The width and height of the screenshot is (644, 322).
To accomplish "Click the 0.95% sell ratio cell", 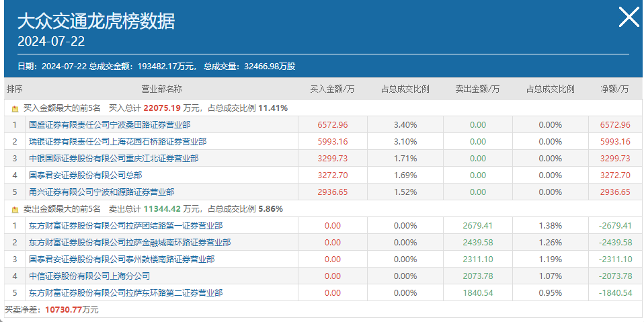I will [x=551, y=293].
